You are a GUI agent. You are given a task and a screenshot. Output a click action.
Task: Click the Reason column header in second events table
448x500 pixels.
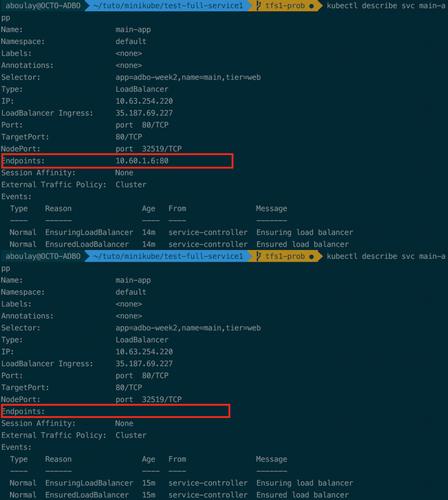(58, 459)
